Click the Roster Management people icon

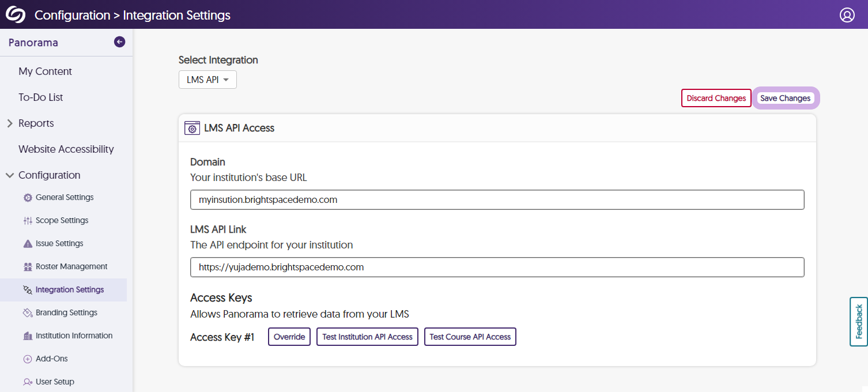tap(28, 267)
